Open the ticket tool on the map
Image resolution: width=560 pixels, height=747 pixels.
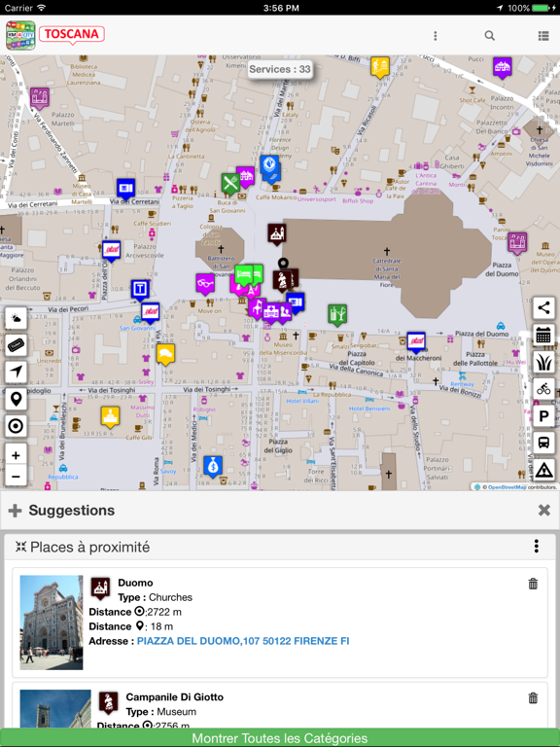17,345
